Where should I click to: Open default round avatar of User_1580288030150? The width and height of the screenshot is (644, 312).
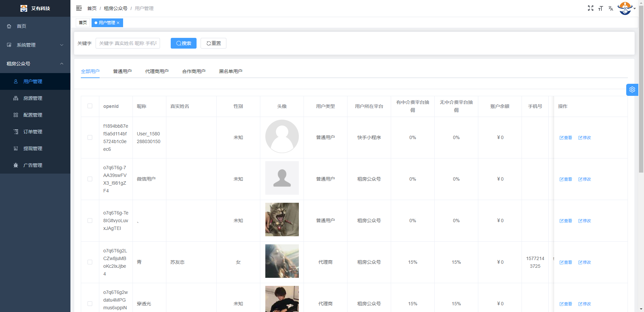point(282,136)
